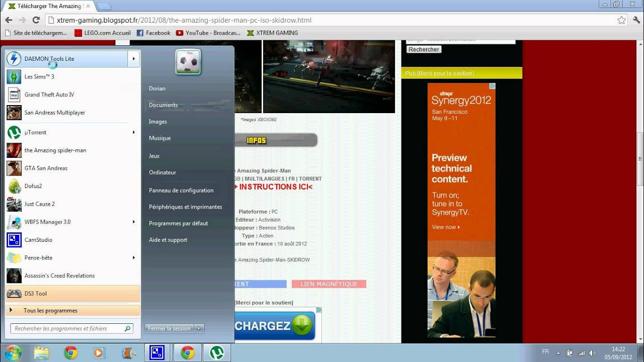Click Chrome taskbar icon beside µTorrent

coord(188,353)
